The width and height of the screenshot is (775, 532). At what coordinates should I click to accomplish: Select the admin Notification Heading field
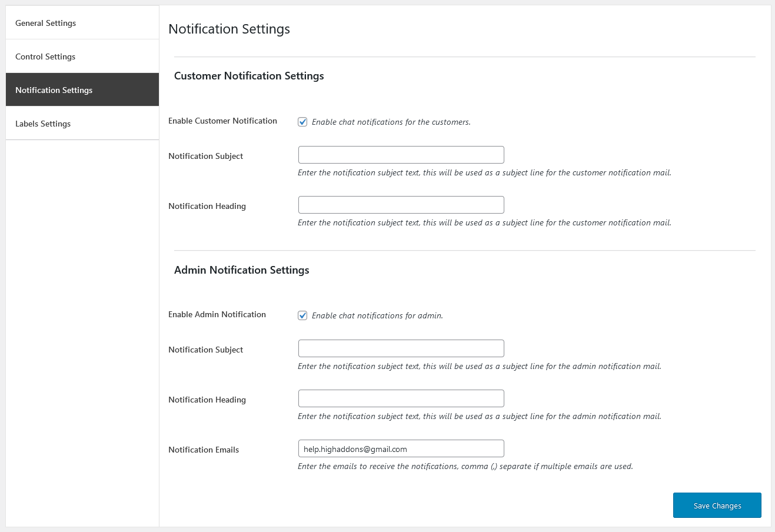coord(401,398)
